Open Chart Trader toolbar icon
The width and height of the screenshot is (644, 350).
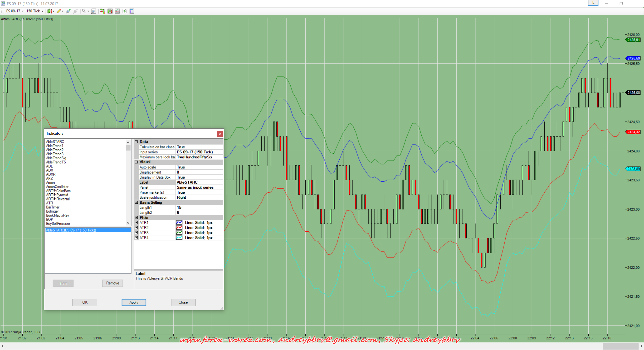pos(102,11)
